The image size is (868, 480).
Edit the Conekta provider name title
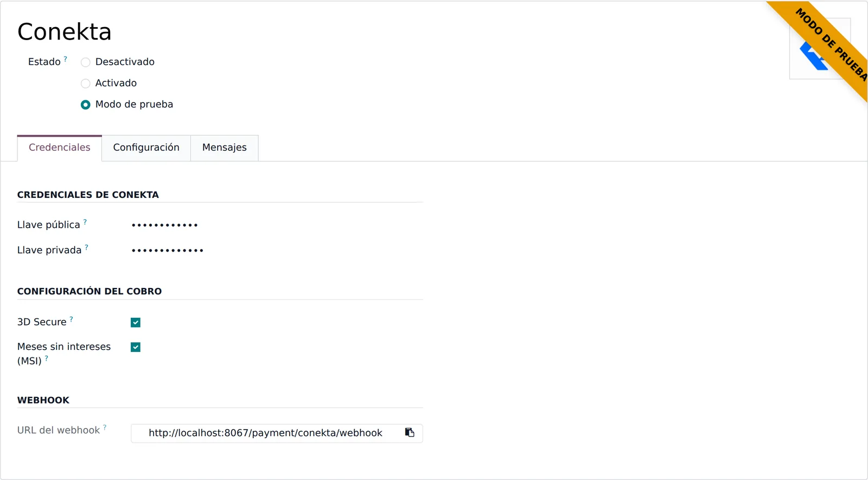click(x=65, y=31)
